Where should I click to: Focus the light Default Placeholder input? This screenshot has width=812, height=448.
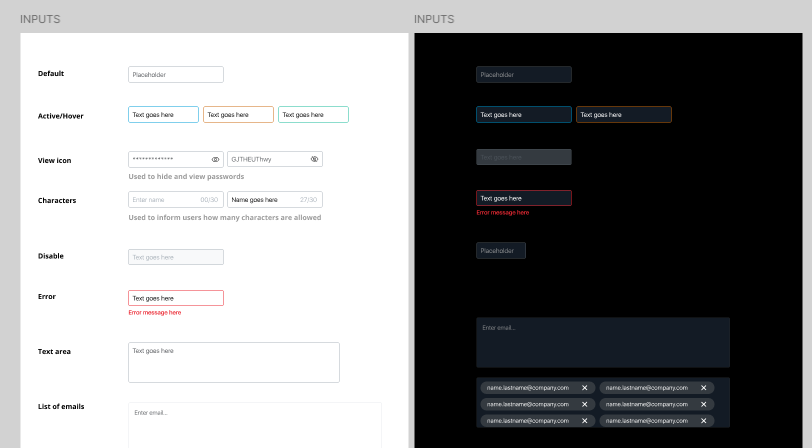(x=176, y=75)
